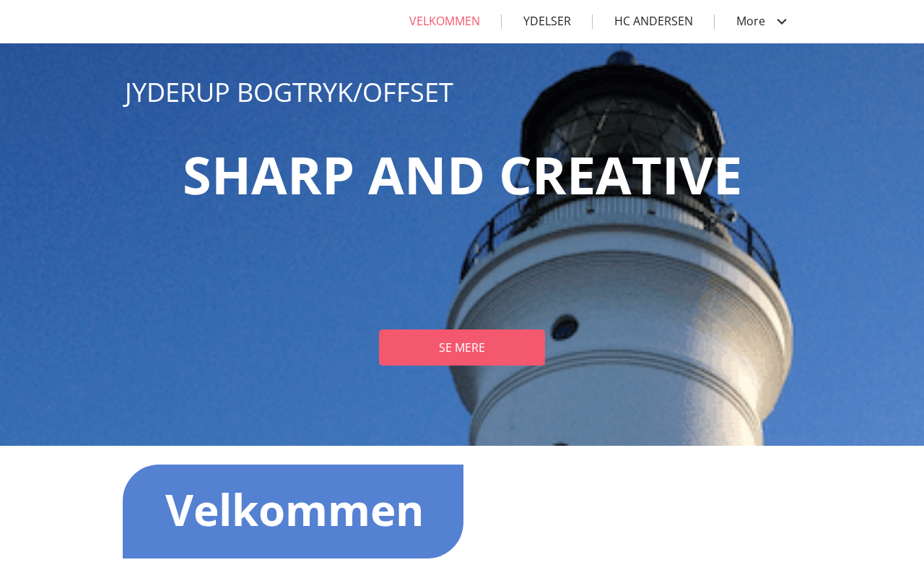Screen dimensions: 924x578
Task: Click the JYDERUP BOGTRYK/OFFSET site title
Action: pos(289,92)
